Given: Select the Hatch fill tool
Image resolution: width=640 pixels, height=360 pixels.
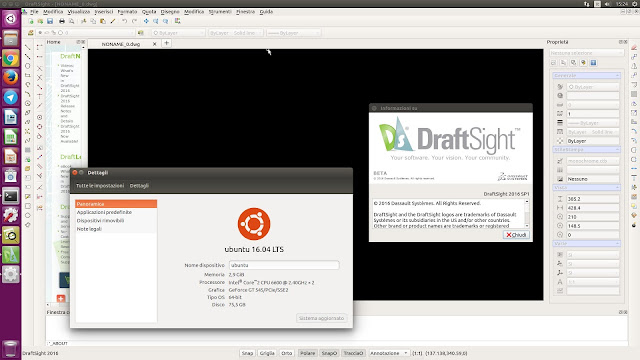Looking at the screenshot, I should coord(28,150).
